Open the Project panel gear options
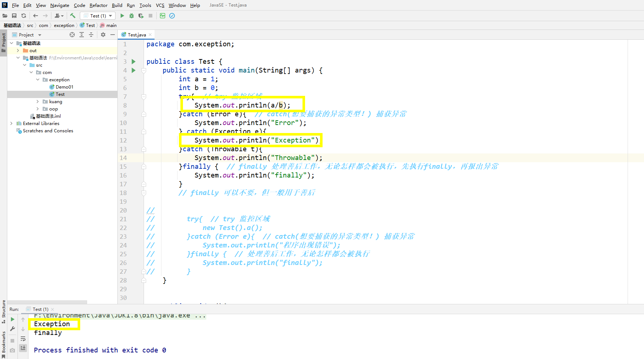644x359 pixels. pos(103,35)
